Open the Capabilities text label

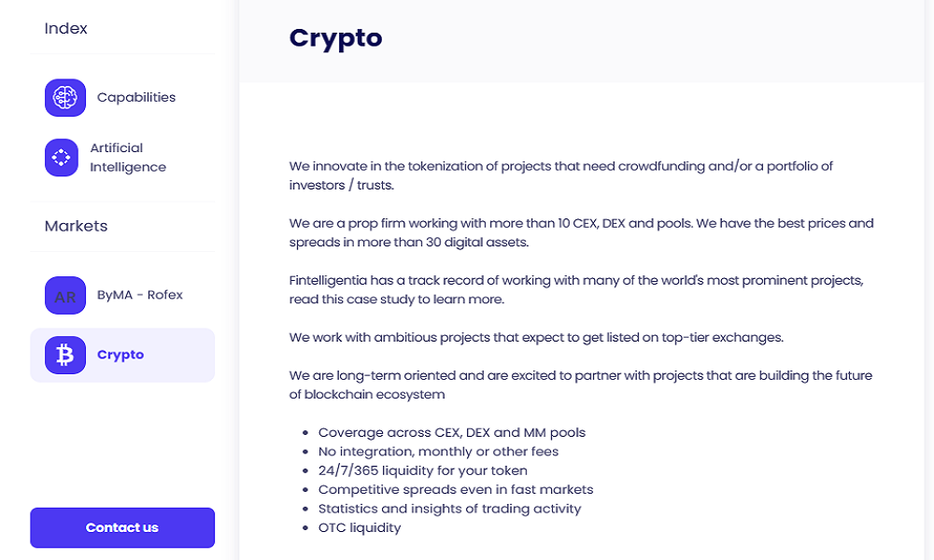coord(136,97)
